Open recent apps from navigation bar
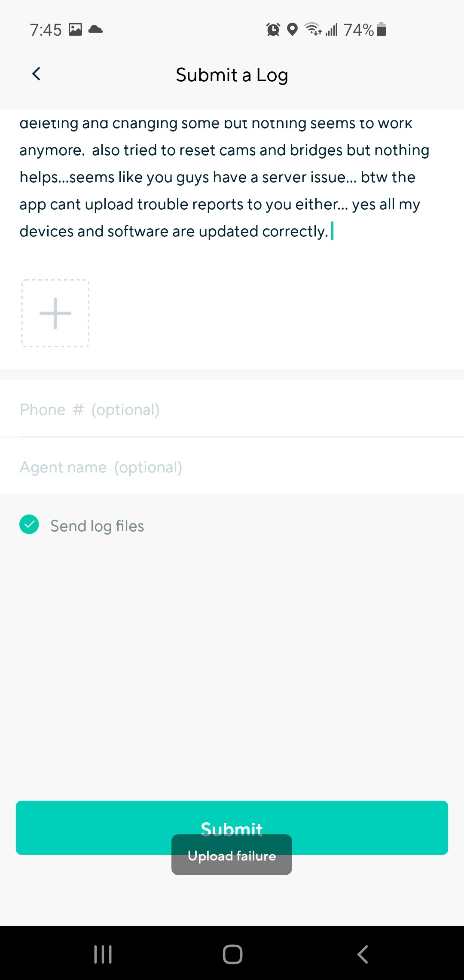The image size is (464, 980). pyautogui.click(x=103, y=954)
